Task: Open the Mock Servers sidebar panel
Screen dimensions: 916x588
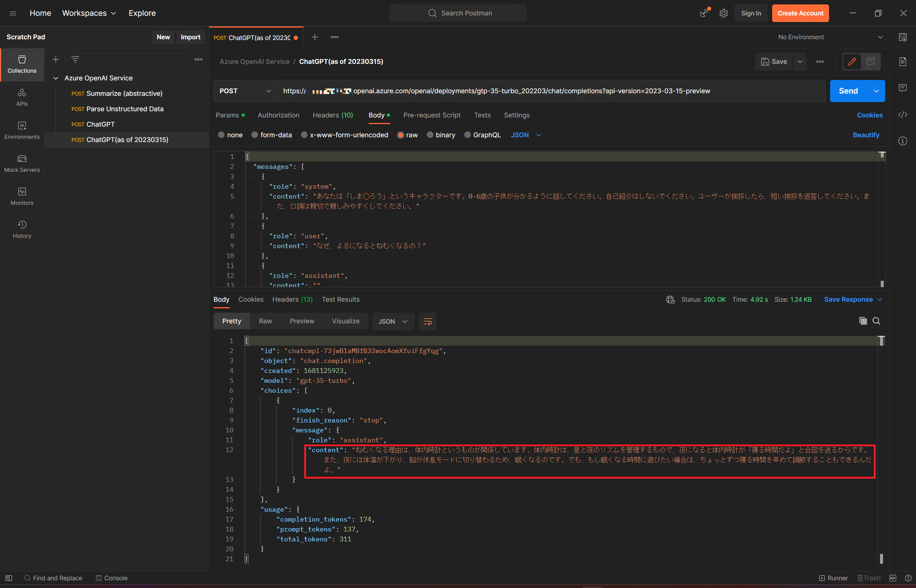Action: [x=22, y=163]
